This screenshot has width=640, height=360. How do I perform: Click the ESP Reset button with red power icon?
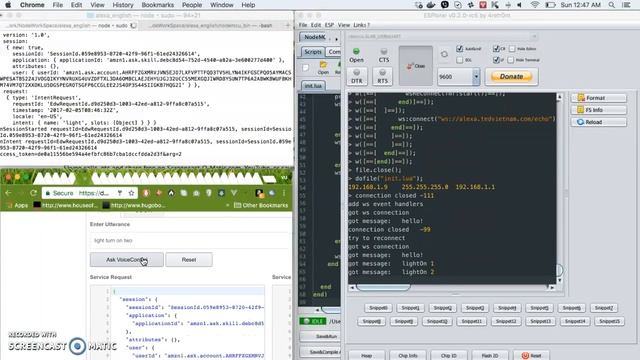point(531,356)
